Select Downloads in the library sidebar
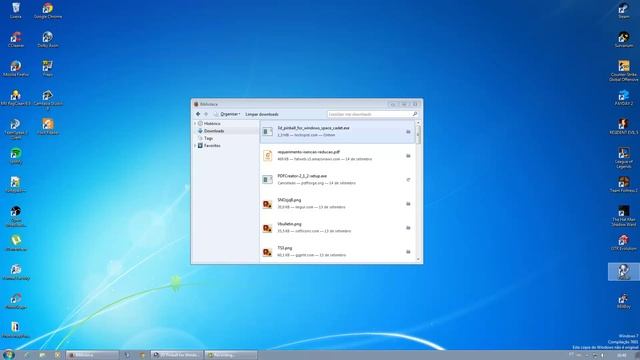Screen dimensions: 640x360 tap(214, 131)
